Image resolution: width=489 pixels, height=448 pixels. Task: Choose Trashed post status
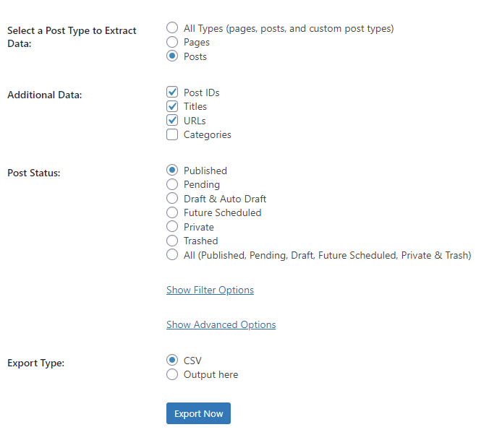click(172, 241)
